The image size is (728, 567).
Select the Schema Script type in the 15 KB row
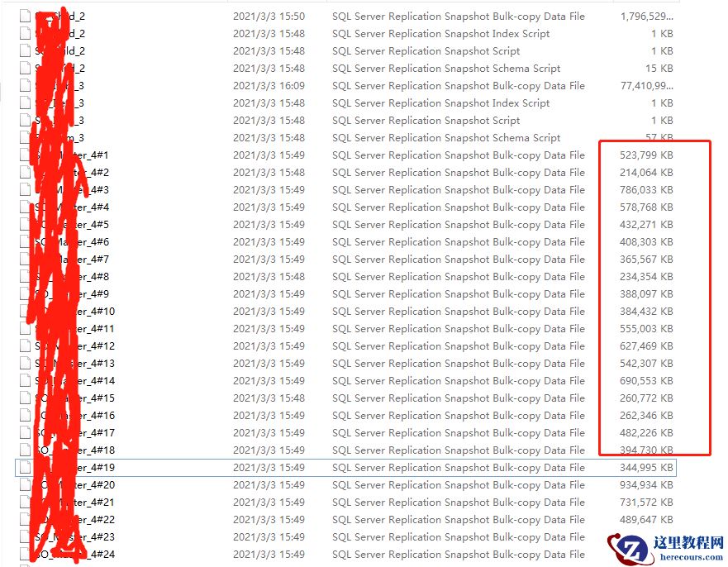tap(446, 69)
